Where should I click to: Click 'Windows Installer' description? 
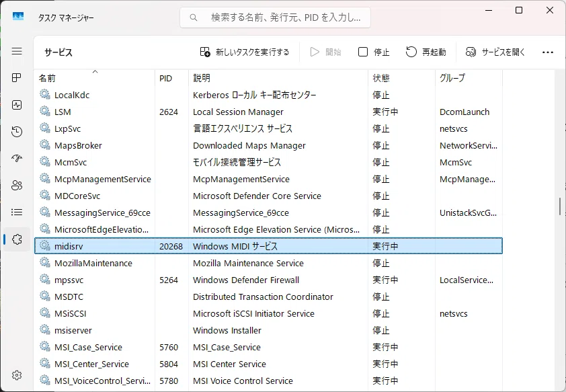click(x=227, y=330)
